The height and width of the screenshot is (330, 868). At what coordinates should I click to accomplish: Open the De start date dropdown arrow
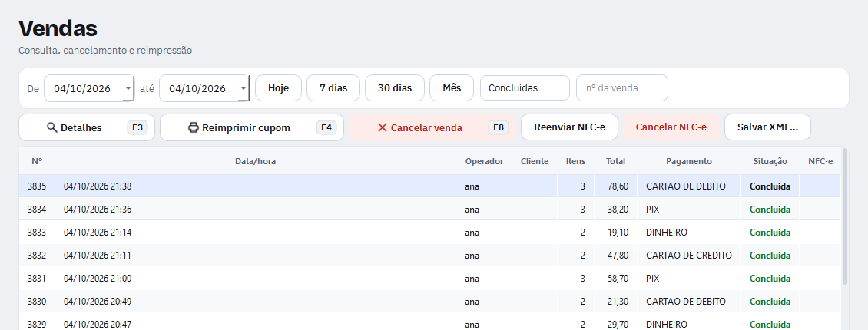[128, 88]
